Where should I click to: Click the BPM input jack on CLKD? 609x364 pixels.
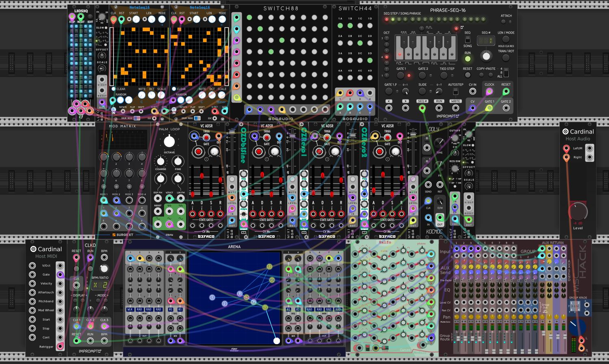[104, 257]
